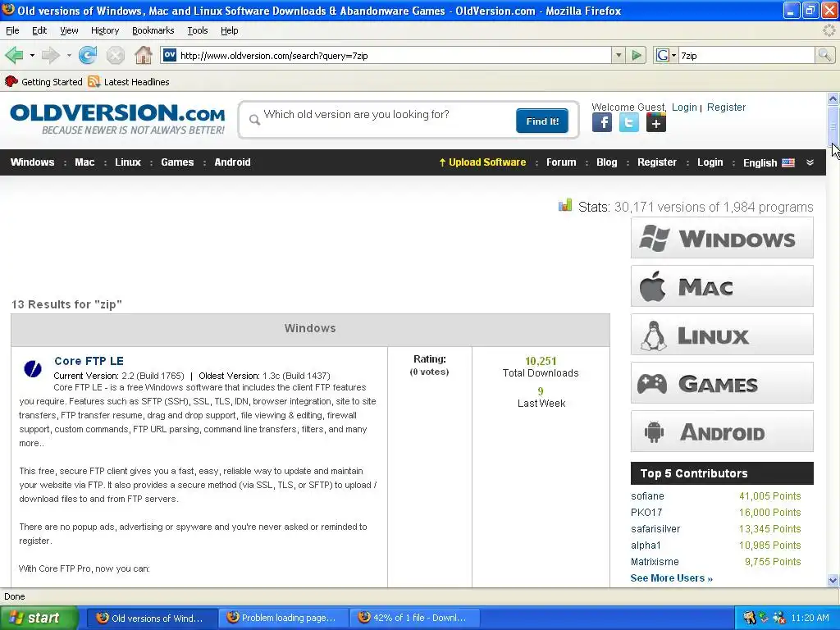Click the US flag next to English
The image size is (840, 630).
pyautogui.click(x=788, y=163)
